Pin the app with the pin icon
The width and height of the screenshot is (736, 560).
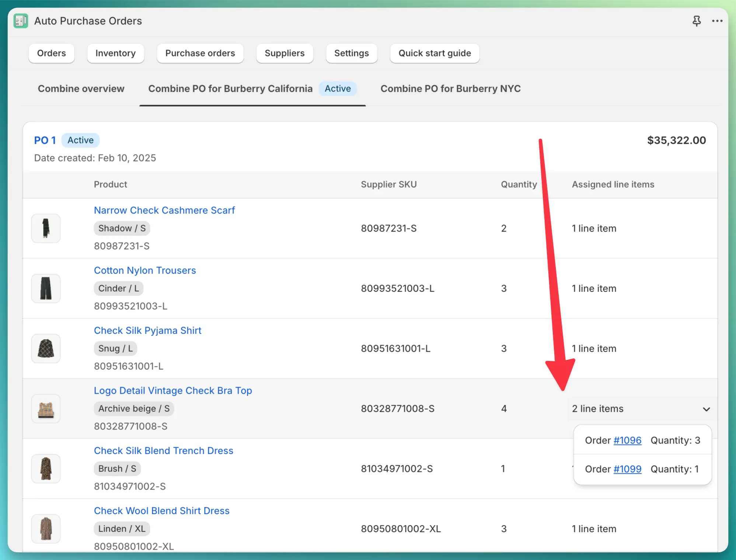(696, 21)
